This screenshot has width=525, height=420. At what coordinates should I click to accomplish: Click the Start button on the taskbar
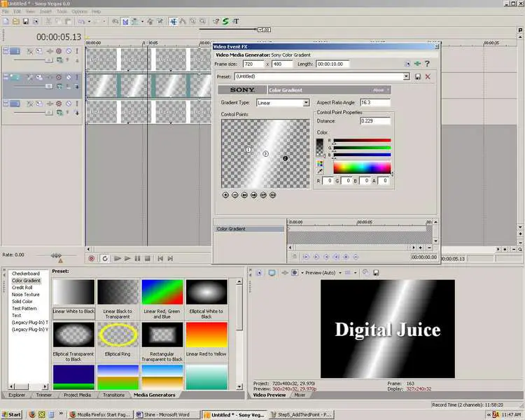[12, 414]
